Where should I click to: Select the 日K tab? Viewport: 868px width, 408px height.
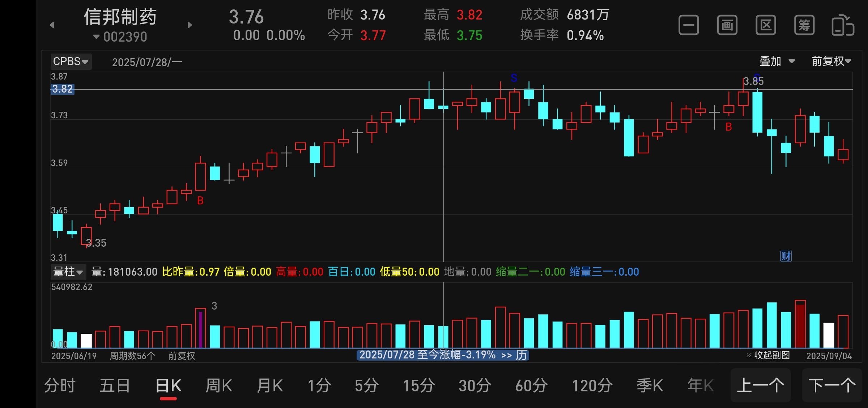pos(169,386)
